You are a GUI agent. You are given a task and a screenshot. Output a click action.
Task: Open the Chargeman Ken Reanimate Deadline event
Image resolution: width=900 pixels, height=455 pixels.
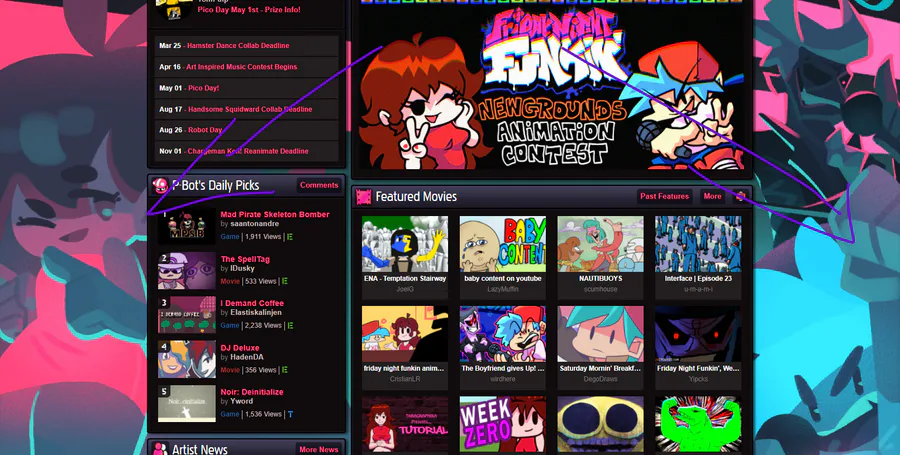[x=248, y=151]
